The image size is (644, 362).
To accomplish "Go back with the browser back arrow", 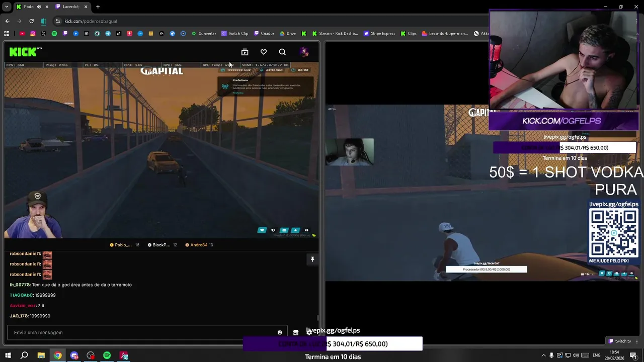I will click(x=7, y=21).
